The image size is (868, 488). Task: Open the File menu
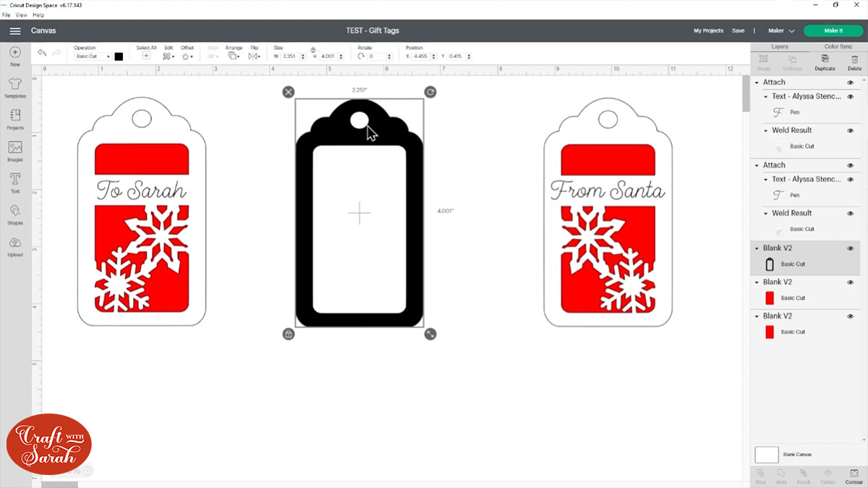pyautogui.click(x=6, y=14)
